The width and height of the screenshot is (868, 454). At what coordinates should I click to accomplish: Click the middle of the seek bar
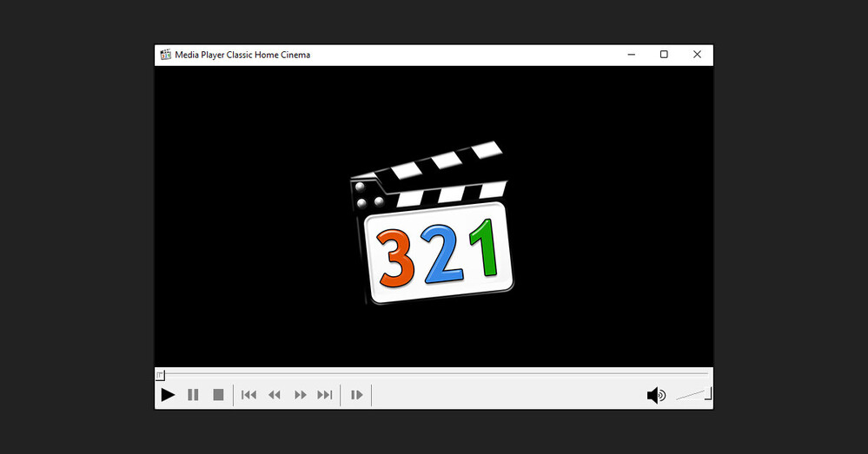tap(434, 374)
